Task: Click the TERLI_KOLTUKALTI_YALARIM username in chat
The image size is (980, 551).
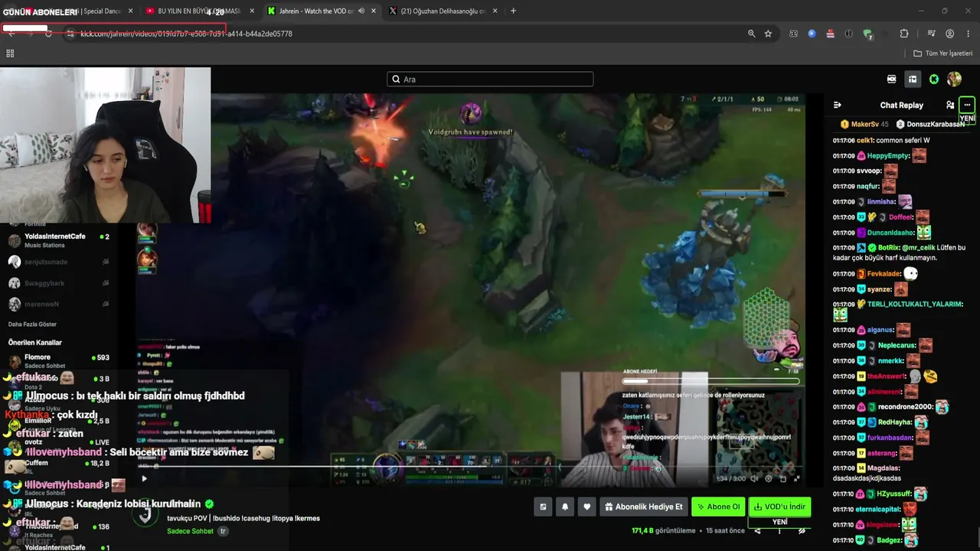Action: point(915,305)
